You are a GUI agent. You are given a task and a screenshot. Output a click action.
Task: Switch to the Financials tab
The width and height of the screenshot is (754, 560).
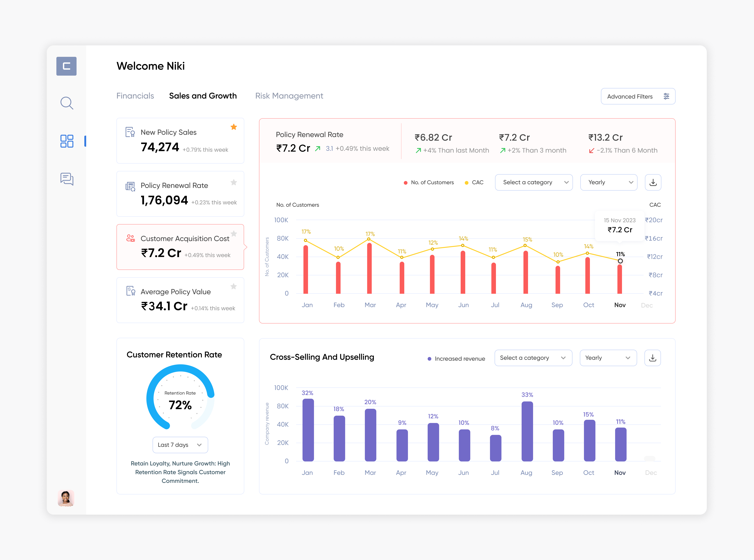(135, 96)
